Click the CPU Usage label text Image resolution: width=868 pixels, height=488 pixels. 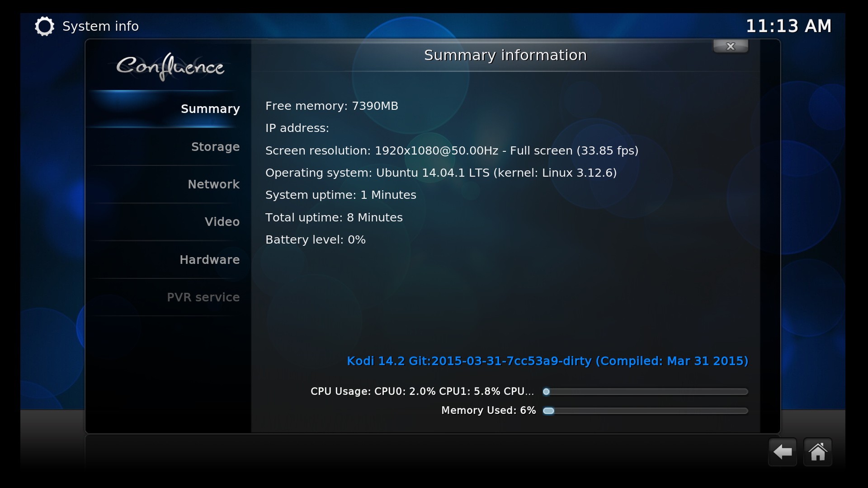click(x=422, y=391)
